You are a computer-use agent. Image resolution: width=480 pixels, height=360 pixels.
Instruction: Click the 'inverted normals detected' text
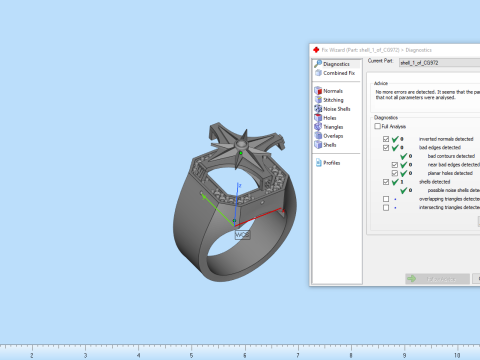click(446, 139)
